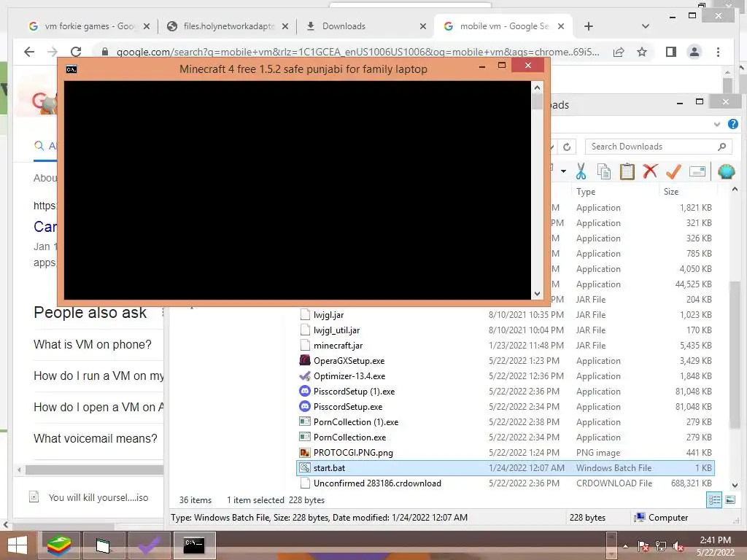The height and width of the screenshot is (560, 747).
Task: Click the taskbar clock showing 2:41 PM
Action: tap(715, 546)
